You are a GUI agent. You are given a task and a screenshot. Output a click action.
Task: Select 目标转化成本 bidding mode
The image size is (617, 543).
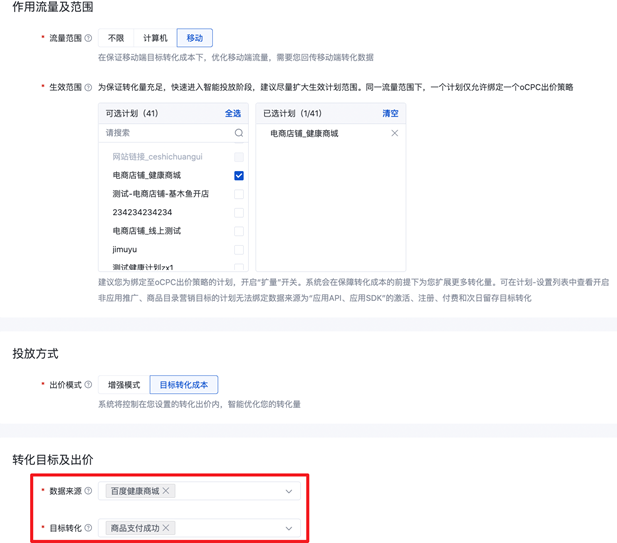click(184, 384)
